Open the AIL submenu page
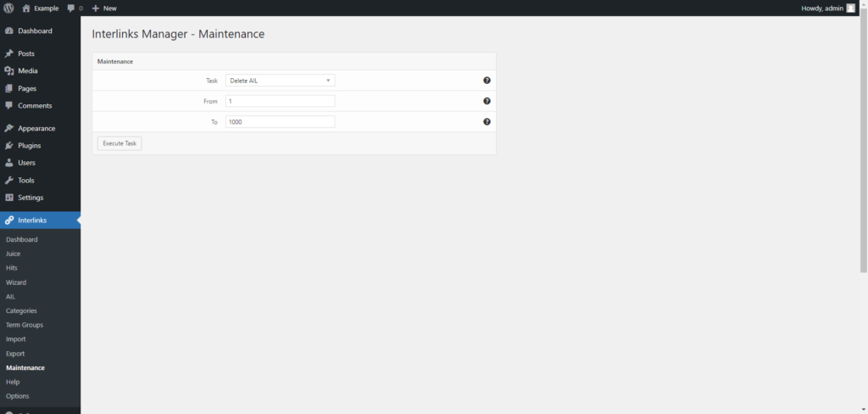 point(10,297)
